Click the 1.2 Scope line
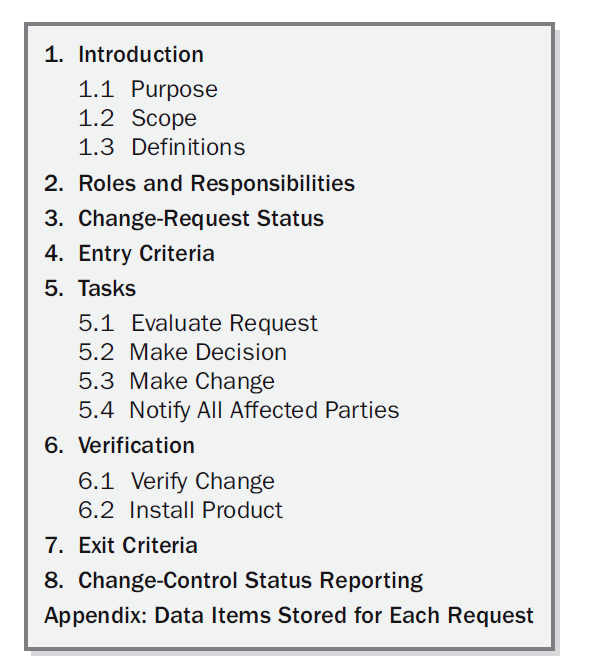592x672 pixels. tap(138, 118)
